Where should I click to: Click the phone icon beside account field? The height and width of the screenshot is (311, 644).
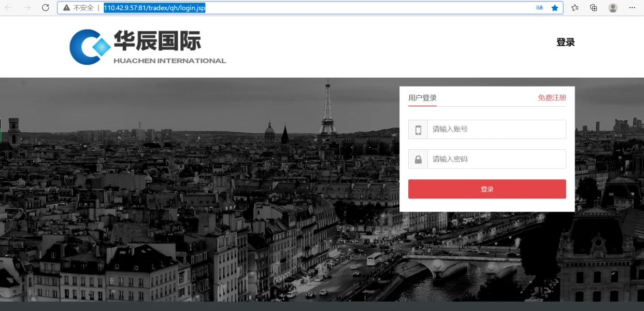point(418,130)
